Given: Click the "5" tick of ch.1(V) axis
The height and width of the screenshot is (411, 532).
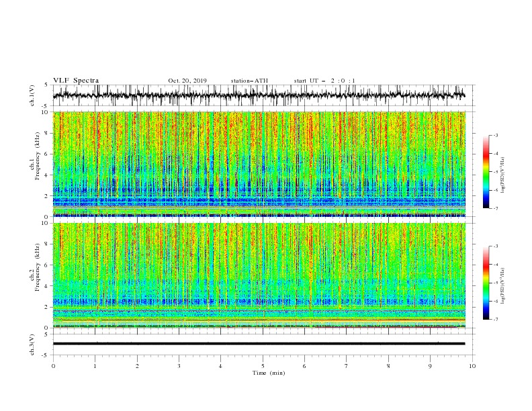Looking at the screenshot, I should point(46,85).
